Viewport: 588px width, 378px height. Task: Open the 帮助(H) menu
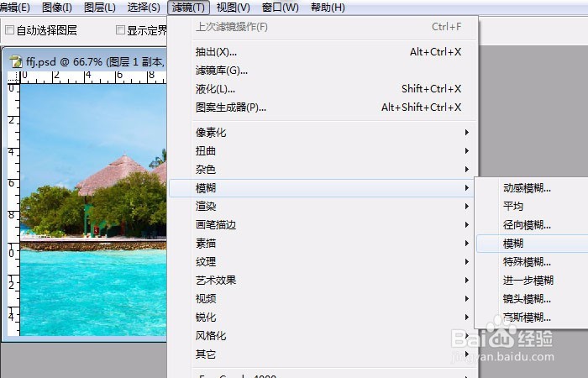(x=328, y=7)
